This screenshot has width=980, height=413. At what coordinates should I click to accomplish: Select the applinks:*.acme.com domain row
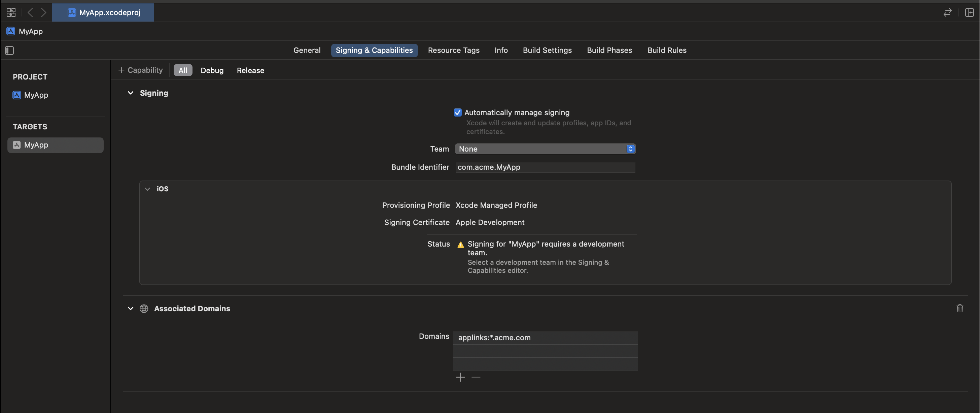[545, 338]
